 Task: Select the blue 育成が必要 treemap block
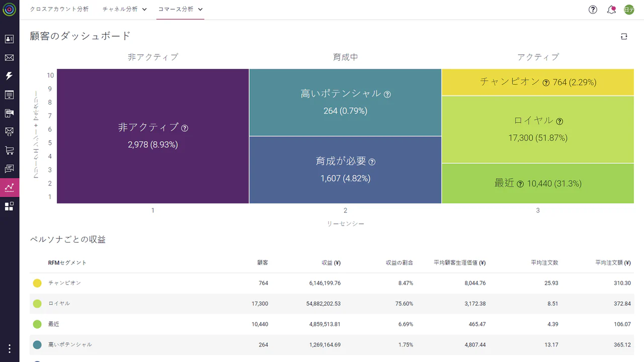345,170
